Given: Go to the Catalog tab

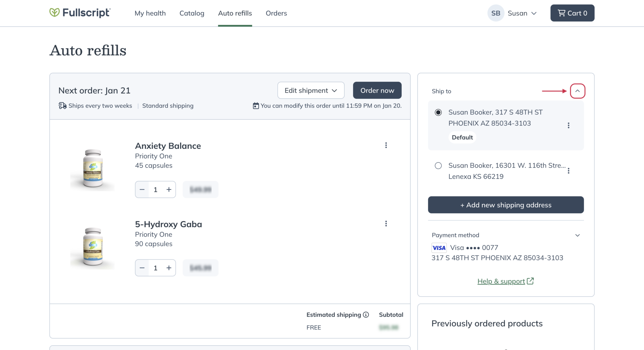Looking at the screenshot, I should point(192,13).
